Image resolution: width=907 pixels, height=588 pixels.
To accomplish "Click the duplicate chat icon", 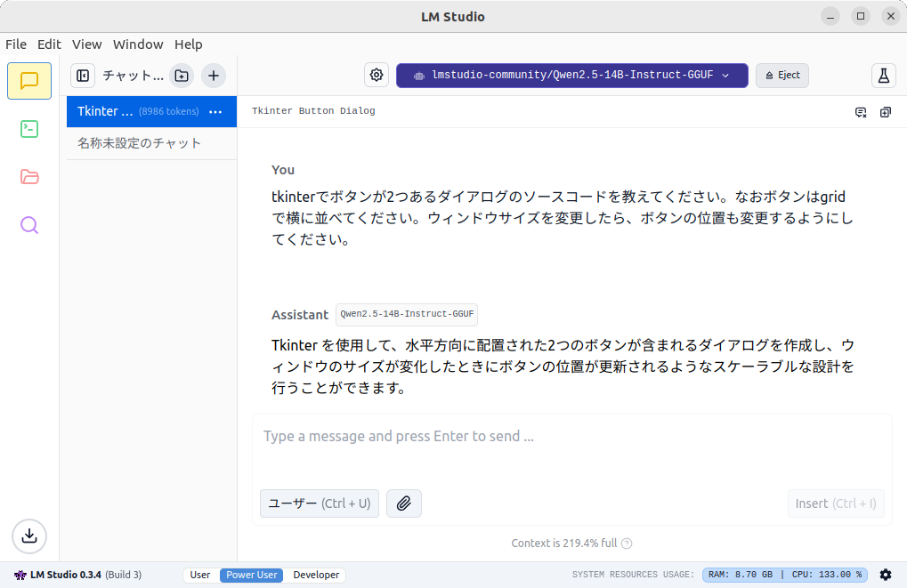I will [883, 110].
